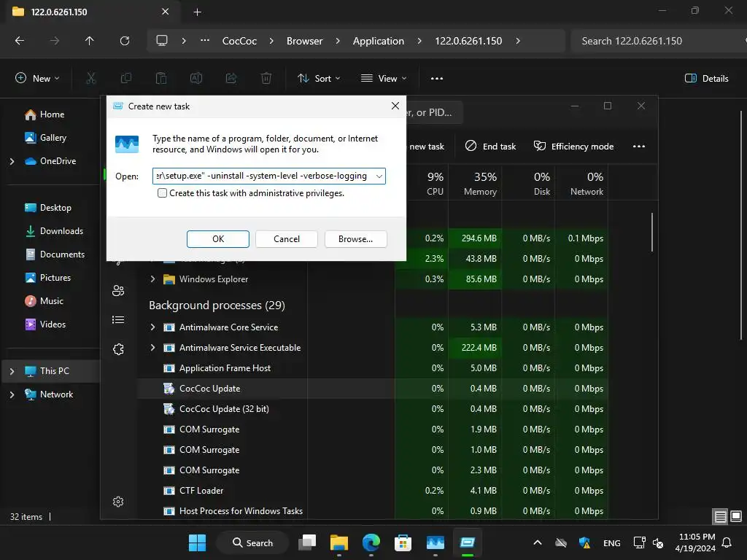Click the Search 122.0.6261.150 box
The height and width of the screenshot is (560, 747).
tap(657, 41)
